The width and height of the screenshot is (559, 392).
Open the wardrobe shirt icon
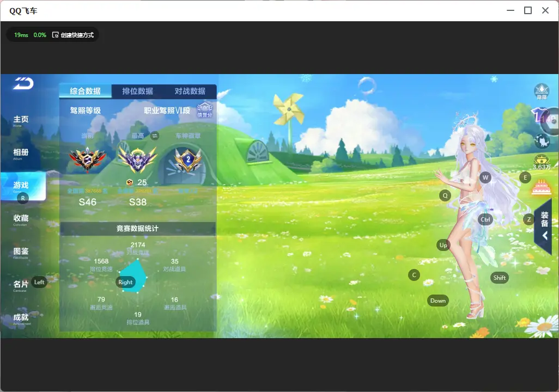(541, 116)
